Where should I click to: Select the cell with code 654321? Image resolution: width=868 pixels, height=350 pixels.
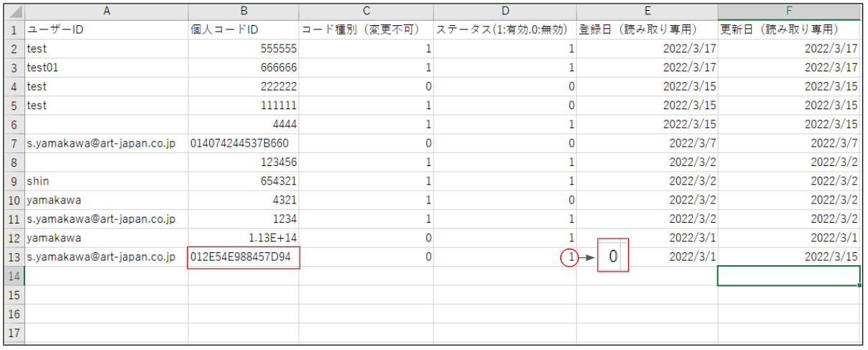coord(244,181)
